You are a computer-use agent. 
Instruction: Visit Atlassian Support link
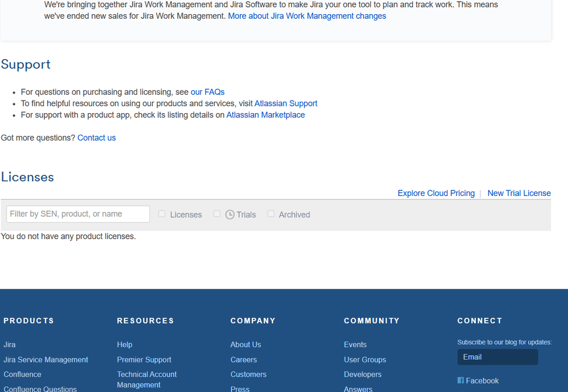[x=286, y=103]
